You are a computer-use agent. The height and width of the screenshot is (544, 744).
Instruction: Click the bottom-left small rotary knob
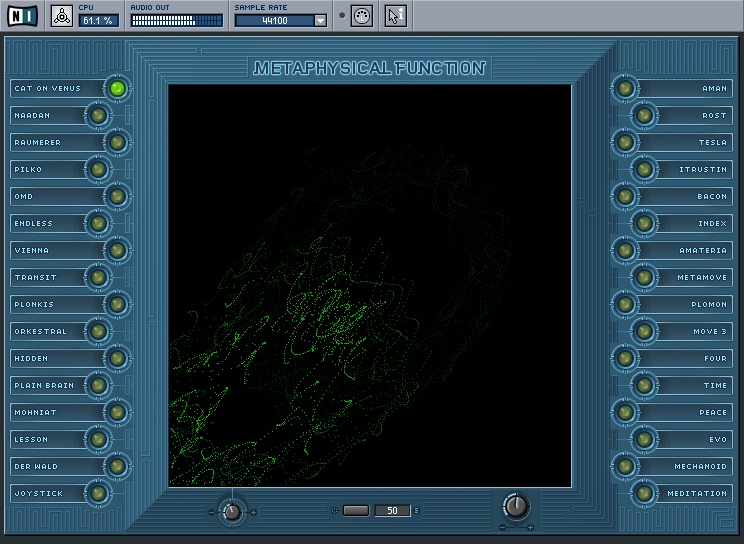point(232,512)
